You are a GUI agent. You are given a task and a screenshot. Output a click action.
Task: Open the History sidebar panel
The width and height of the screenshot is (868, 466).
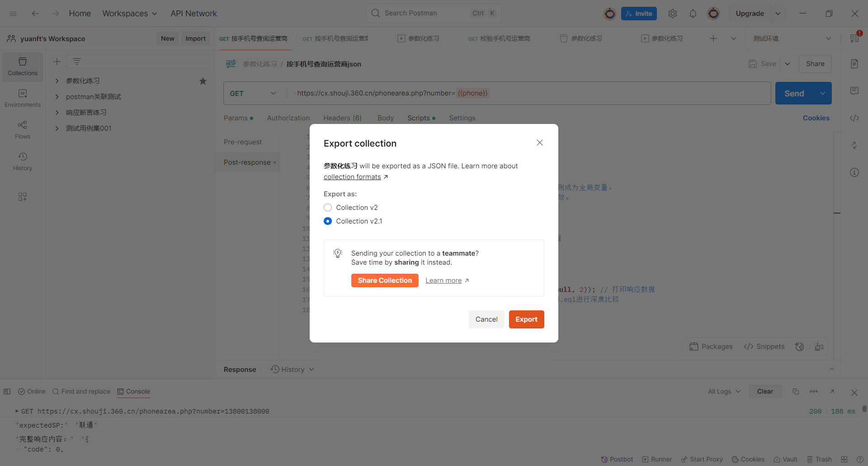pyautogui.click(x=23, y=162)
